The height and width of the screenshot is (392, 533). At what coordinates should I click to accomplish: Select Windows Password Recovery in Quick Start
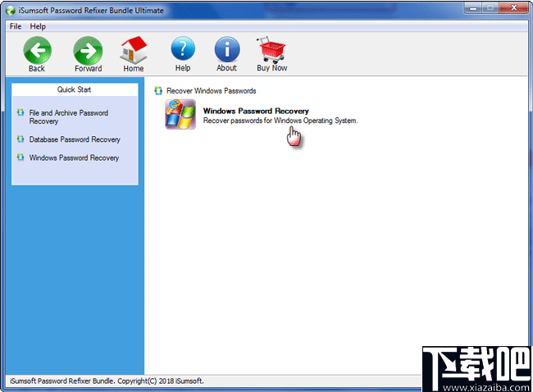[74, 157]
